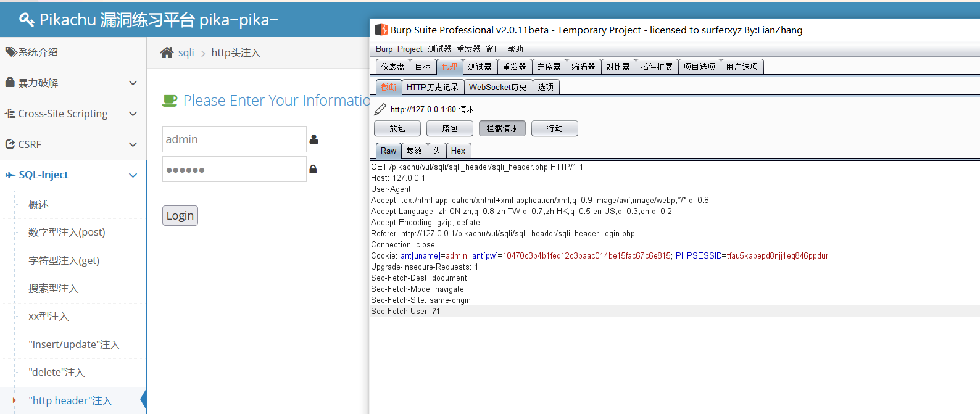Open the 选项 sub-tab under proxy

tap(546, 87)
